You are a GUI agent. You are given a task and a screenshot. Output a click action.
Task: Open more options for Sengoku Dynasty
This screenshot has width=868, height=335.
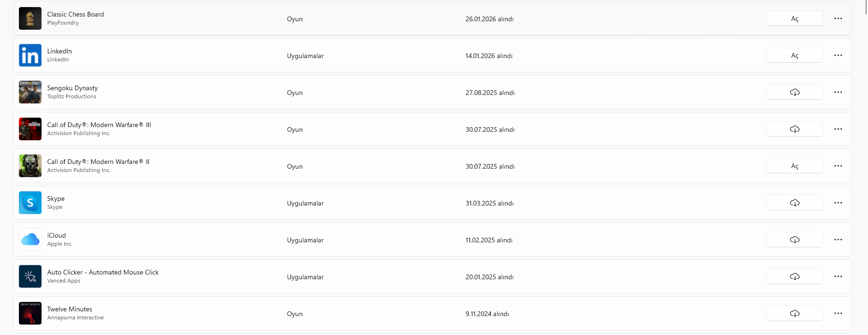(838, 92)
